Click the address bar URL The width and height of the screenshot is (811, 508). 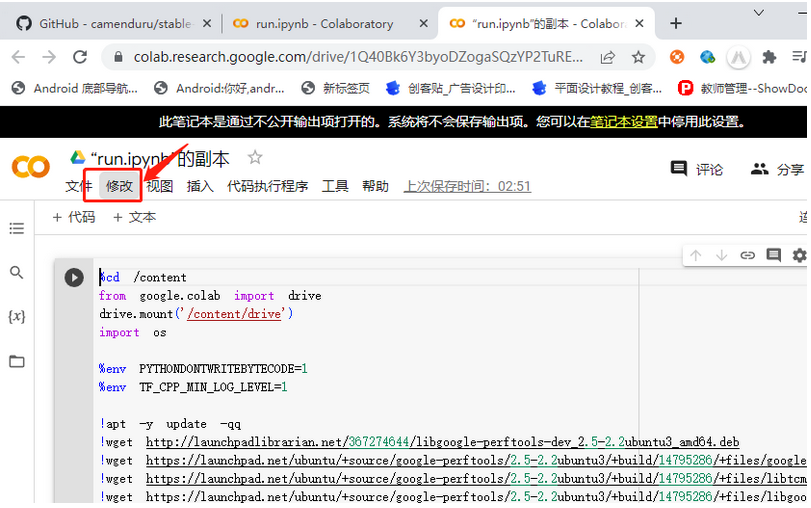[358, 57]
